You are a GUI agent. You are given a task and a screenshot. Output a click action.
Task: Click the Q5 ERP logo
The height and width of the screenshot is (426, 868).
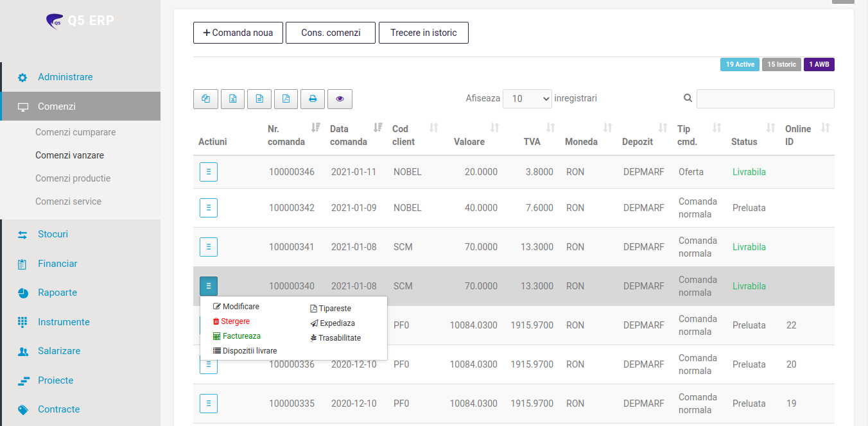coord(80,21)
